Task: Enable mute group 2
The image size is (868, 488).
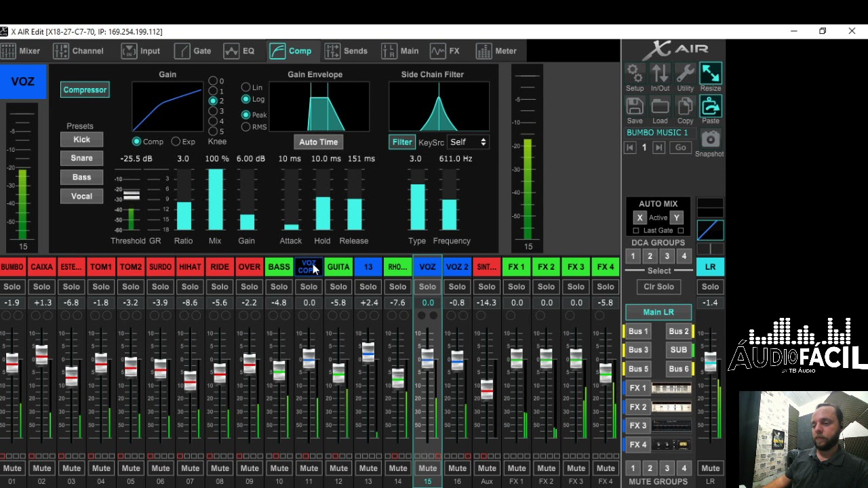Action: 650,468
